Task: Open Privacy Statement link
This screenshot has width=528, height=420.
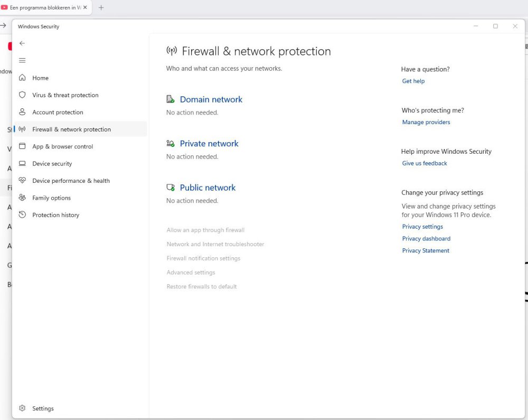Action: (426, 250)
